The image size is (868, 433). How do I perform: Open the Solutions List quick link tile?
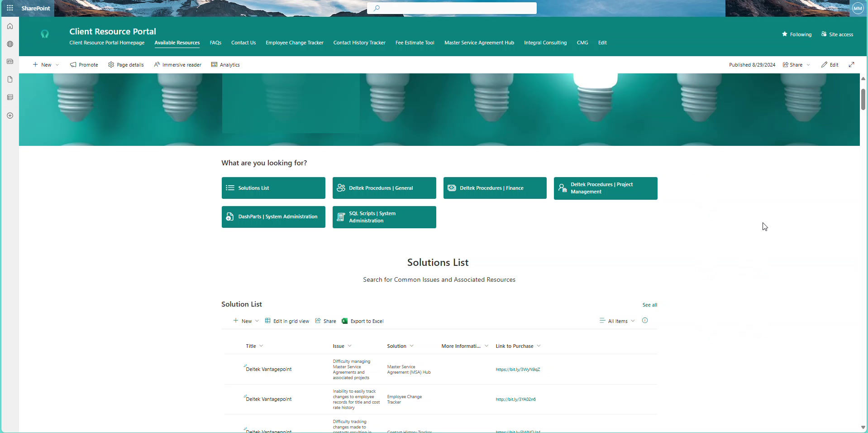[x=273, y=188]
